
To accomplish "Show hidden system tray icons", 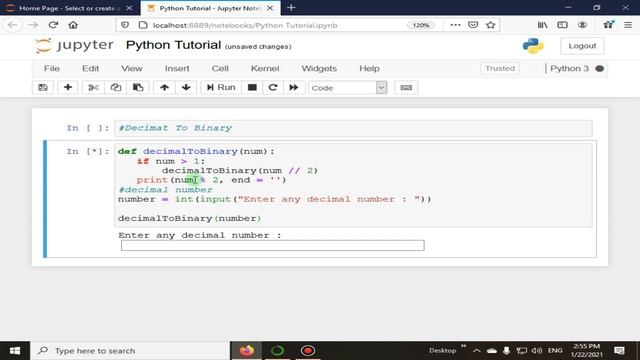I will click(476, 351).
